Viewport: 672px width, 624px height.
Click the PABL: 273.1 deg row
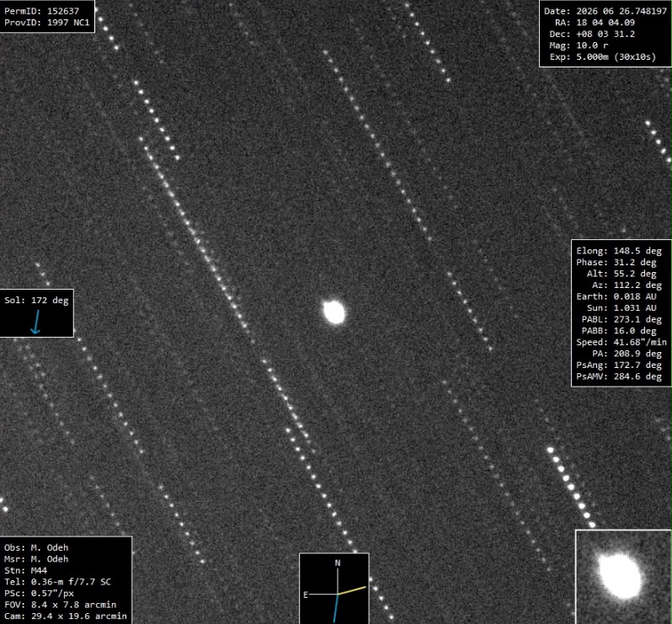621,319
